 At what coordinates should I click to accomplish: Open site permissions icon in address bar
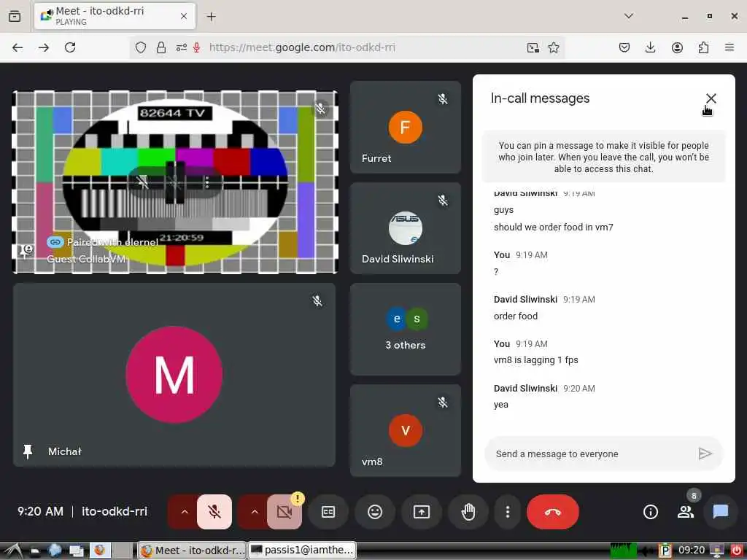pyautogui.click(x=181, y=47)
